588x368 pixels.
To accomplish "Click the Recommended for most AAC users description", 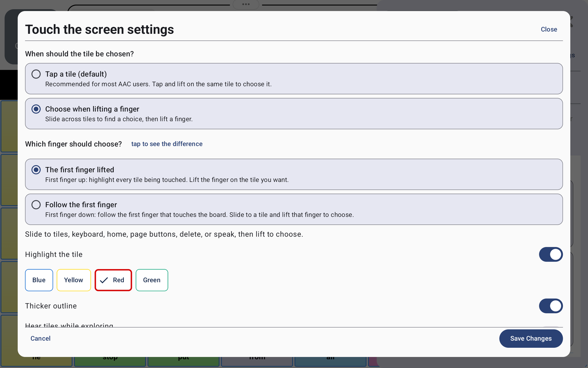I will tap(158, 84).
